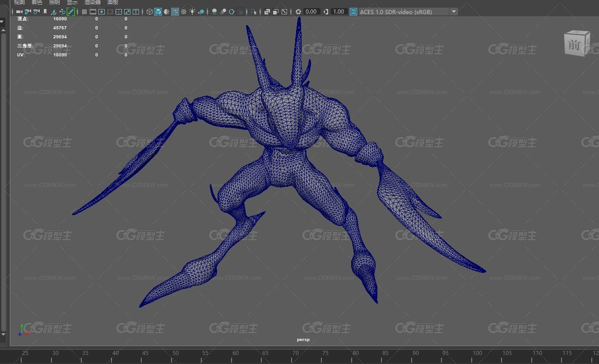Click the Use Default Material icon
This screenshot has width=599, height=364.
coord(166,12)
